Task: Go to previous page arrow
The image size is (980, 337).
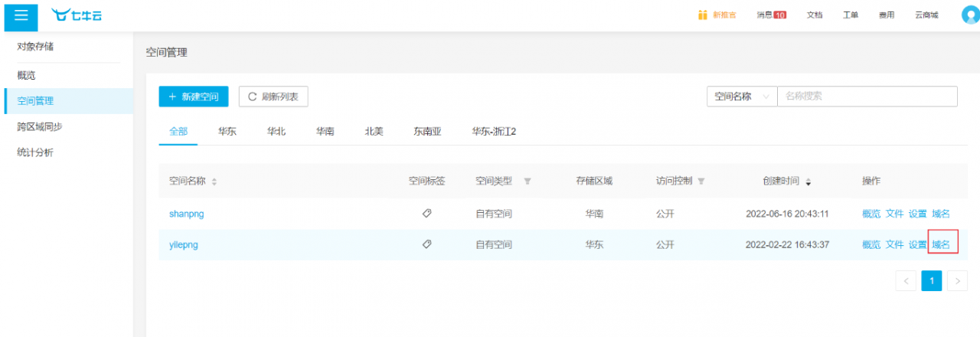Action: (906, 281)
